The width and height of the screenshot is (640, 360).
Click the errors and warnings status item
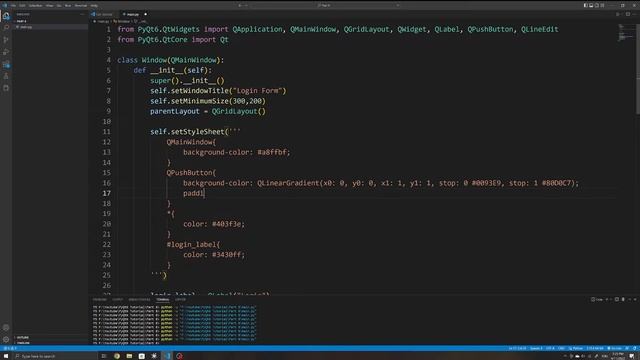tap(10, 348)
